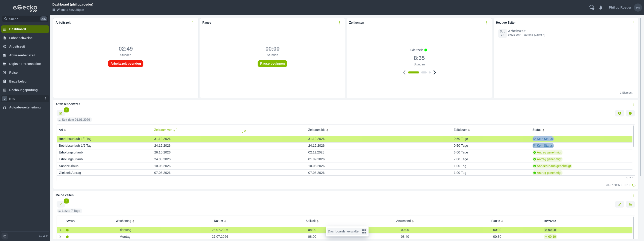
Task: Click Arbeitszeit beenden button
Action: [126, 64]
